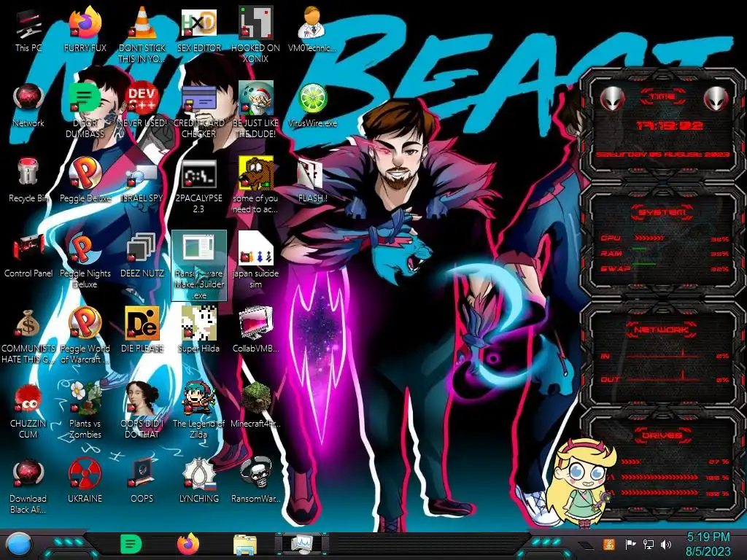Open the japan suicide sim icon
The width and height of the screenshot is (747, 560).
point(256,249)
